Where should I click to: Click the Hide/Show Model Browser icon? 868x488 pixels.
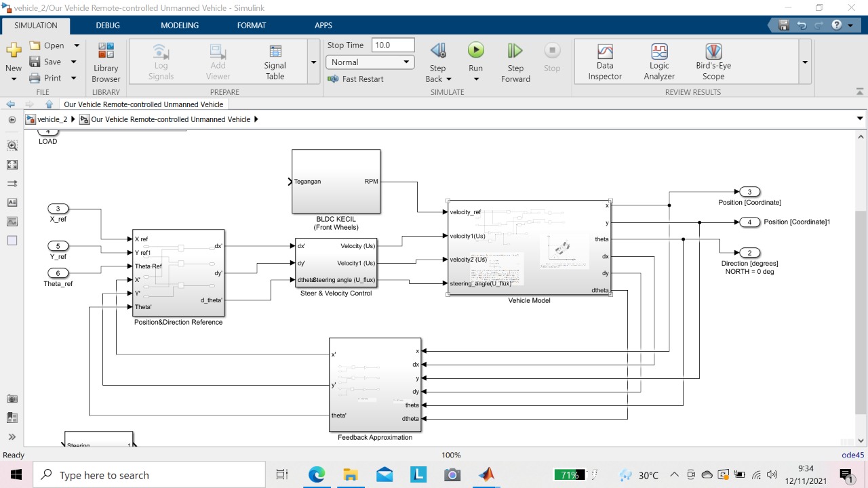[x=12, y=119]
